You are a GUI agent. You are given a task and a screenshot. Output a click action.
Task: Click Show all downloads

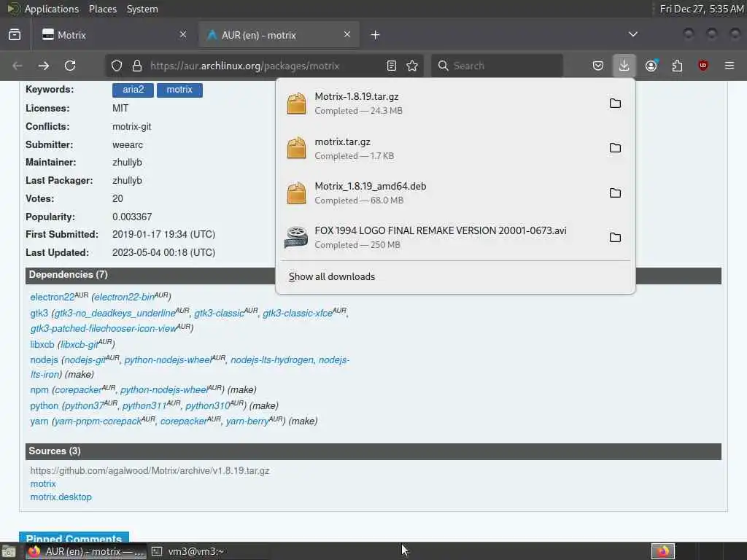coord(332,276)
